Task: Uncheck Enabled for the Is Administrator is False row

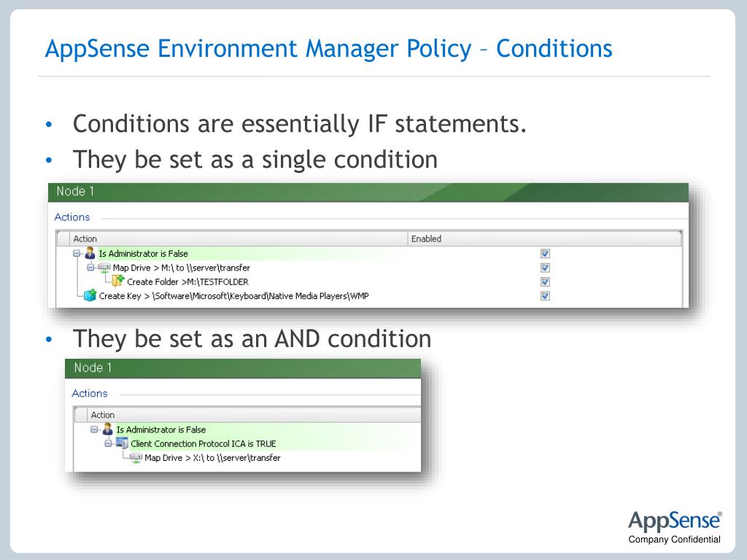Action: pos(545,254)
